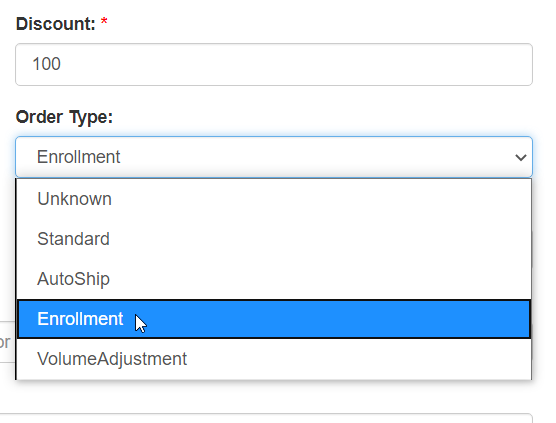Screen dimensions: 556x423
Task: Click the cut-off field at the left edge
Action: point(7,342)
